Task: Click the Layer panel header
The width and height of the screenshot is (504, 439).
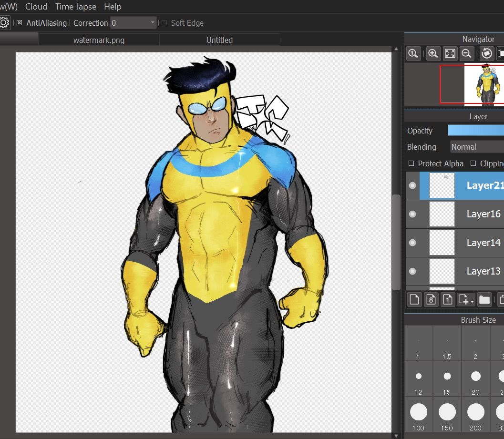Action: (x=454, y=116)
